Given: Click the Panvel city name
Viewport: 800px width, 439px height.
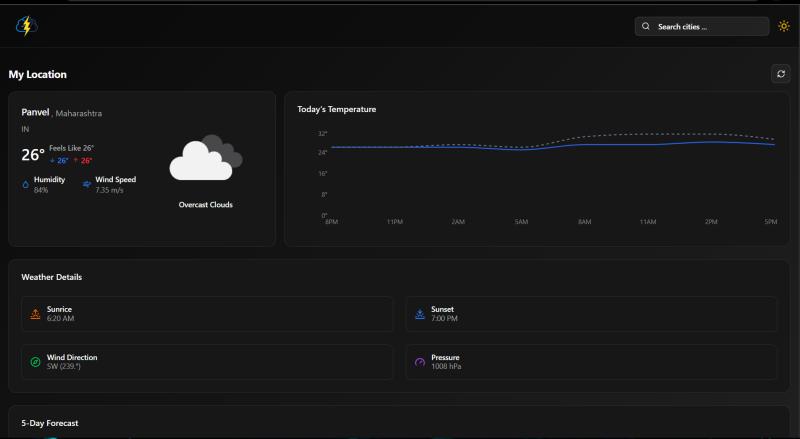Looking at the screenshot, I should pos(35,113).
